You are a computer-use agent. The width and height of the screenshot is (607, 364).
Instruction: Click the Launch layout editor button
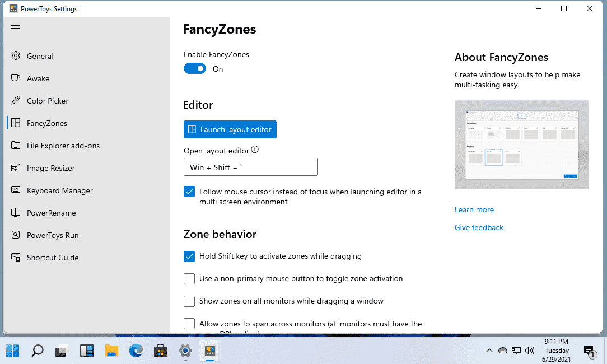[230, 129]
